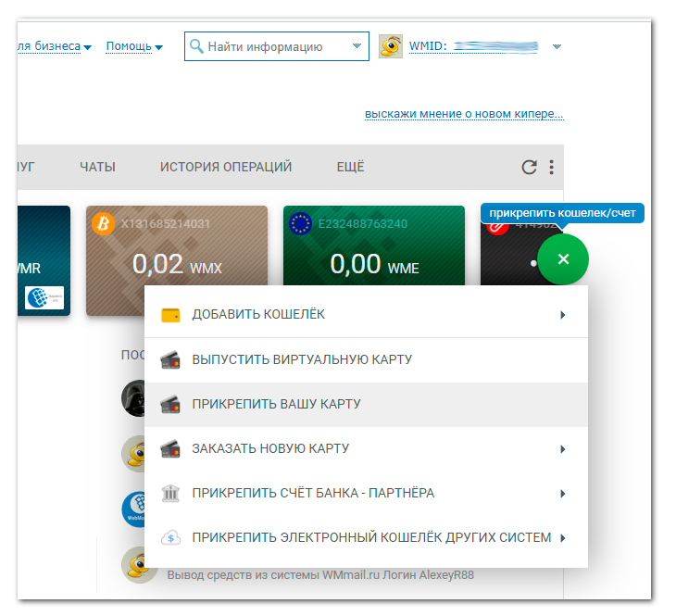
Task: Expand bank partner account submenu arrow
Action: tap(563, 494)
